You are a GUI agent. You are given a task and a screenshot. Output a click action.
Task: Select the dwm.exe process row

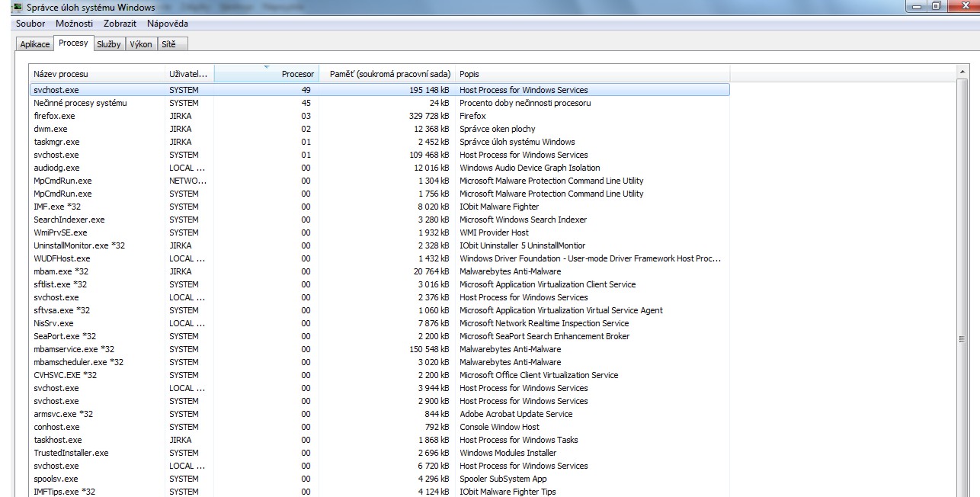(x=51, y=129)
